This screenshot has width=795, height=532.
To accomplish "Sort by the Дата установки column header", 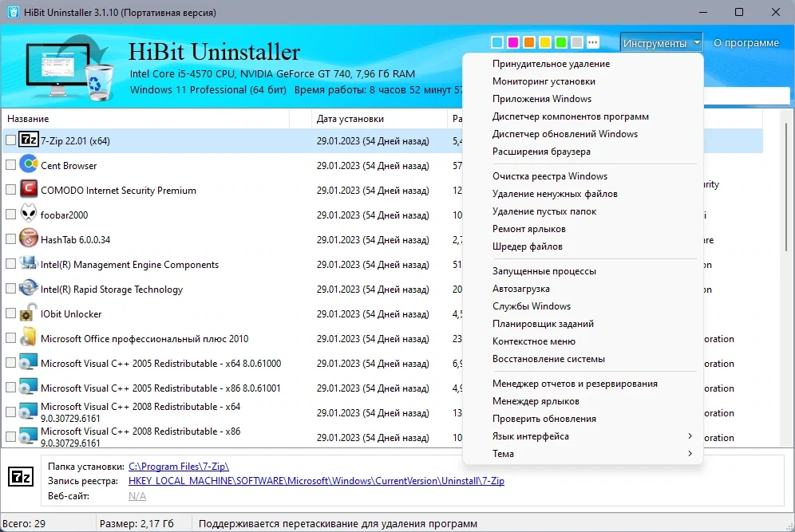I will coord(379,119).
